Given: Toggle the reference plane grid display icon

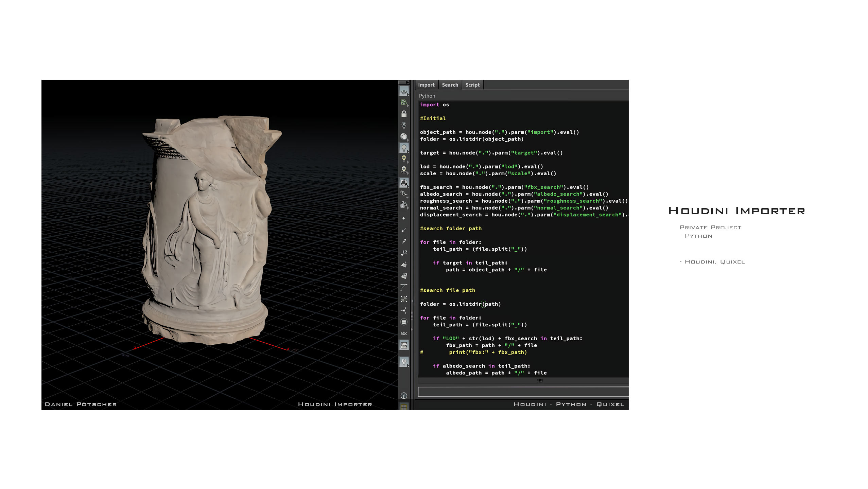Looking at the screenshot, I should click(x=403, y=92).
